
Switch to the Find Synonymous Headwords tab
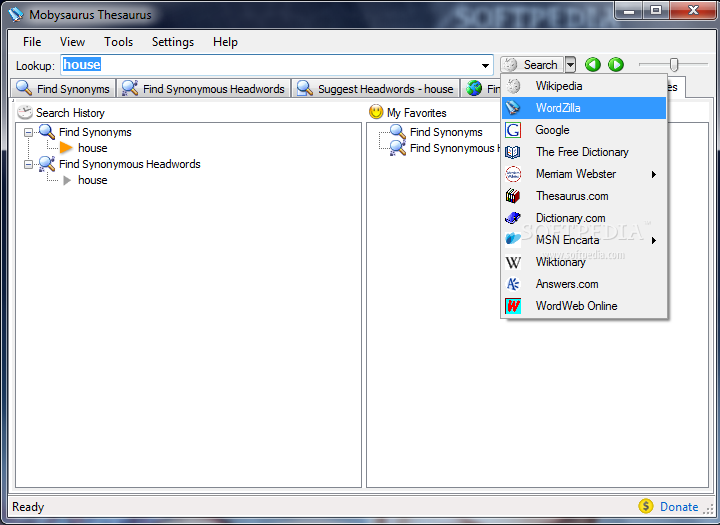pos(203,88)
